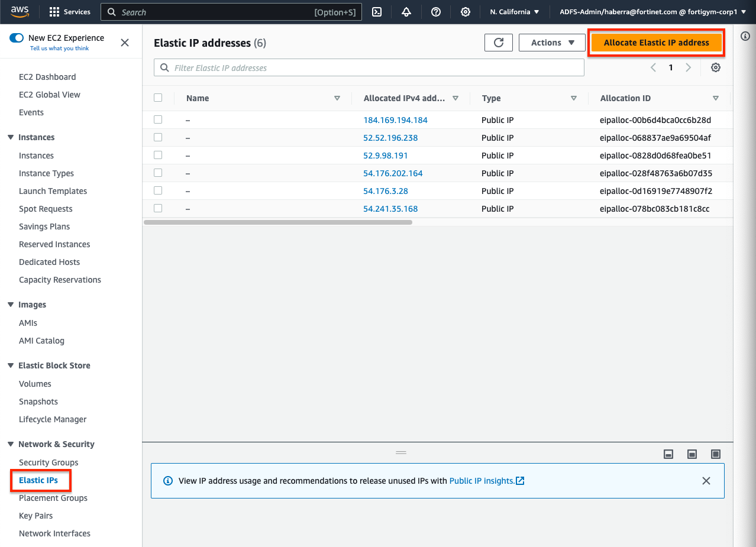Open EC2 Dashboard in sidebar
Viewport: 756px width, 547px height.
click(47, 77)
